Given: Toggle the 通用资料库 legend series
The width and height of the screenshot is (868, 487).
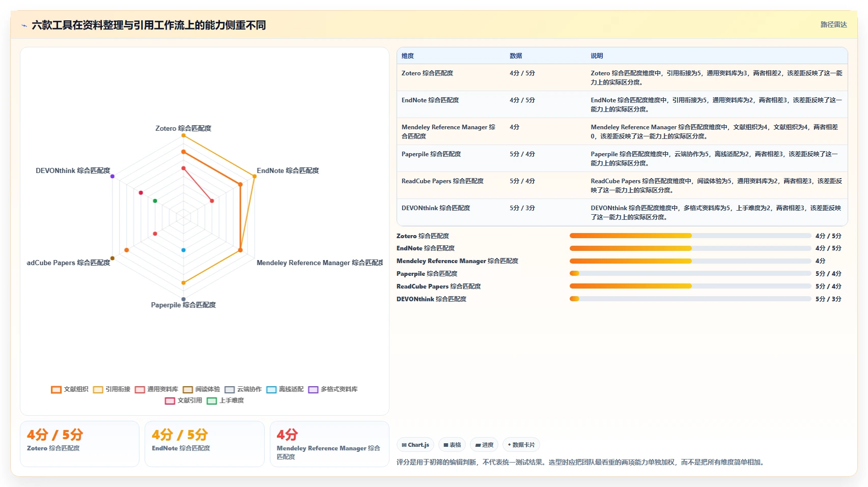Looking at the screenshot, I should pos(156,389).
